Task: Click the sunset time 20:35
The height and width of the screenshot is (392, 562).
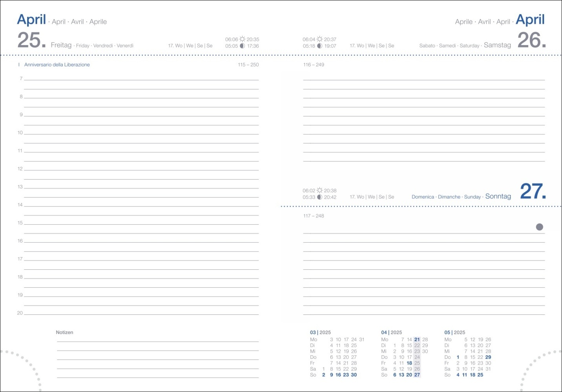Action: click(253, 39)
